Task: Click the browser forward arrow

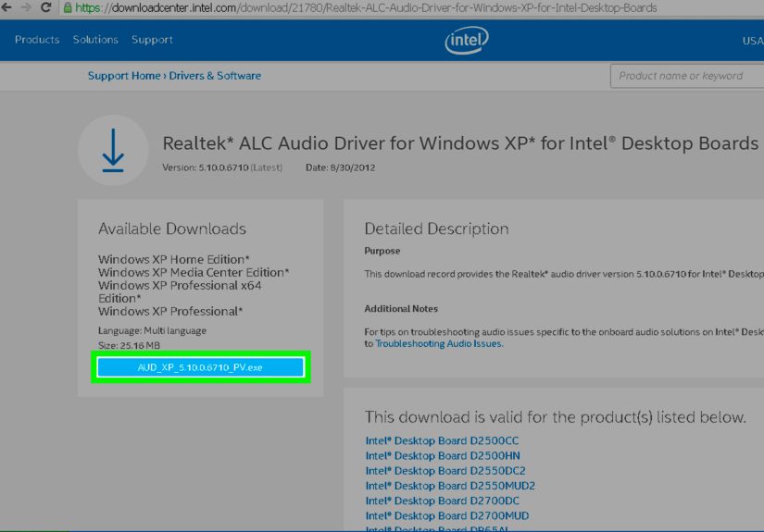Action: (x=26, y=7)
